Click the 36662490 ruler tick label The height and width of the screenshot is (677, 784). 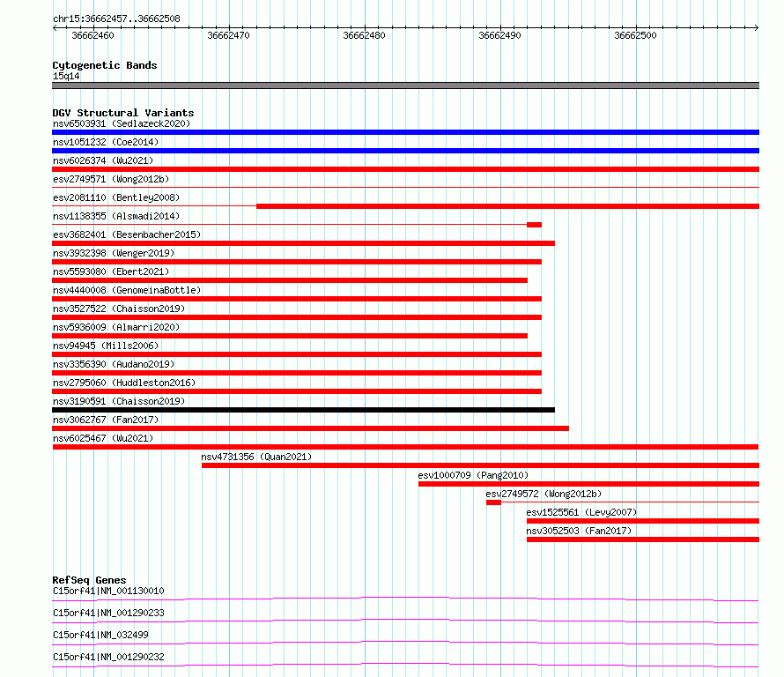pyautogui.click(x=499, y=35)
